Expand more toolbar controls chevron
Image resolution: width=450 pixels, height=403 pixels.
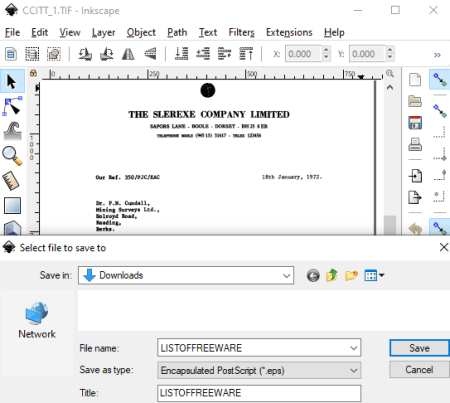click(x=437, y=55)
